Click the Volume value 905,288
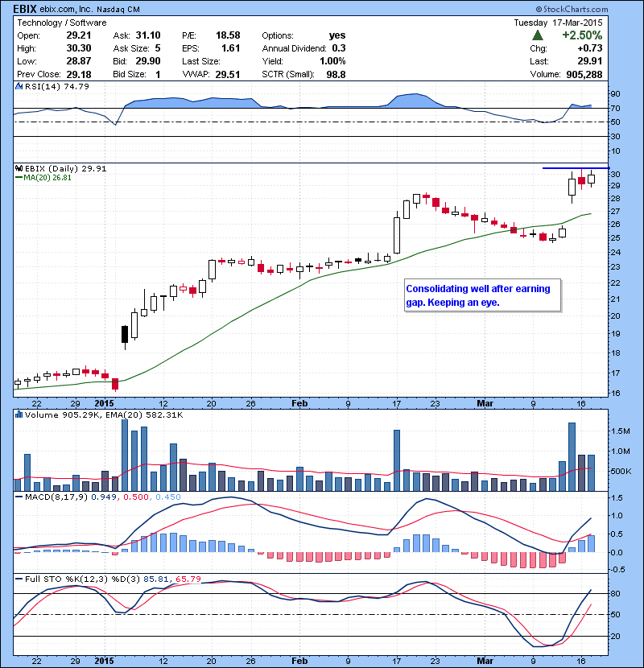 click(584, 74)
